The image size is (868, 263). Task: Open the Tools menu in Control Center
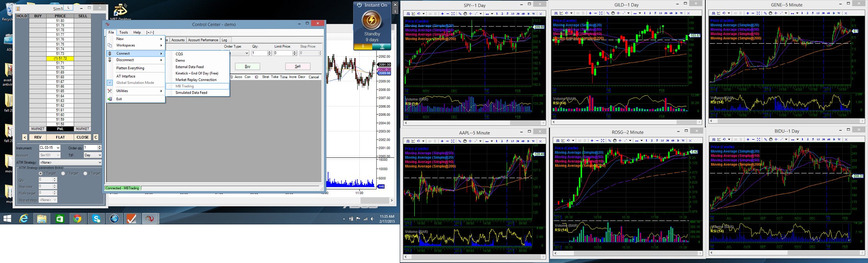[x=124, y=32]
